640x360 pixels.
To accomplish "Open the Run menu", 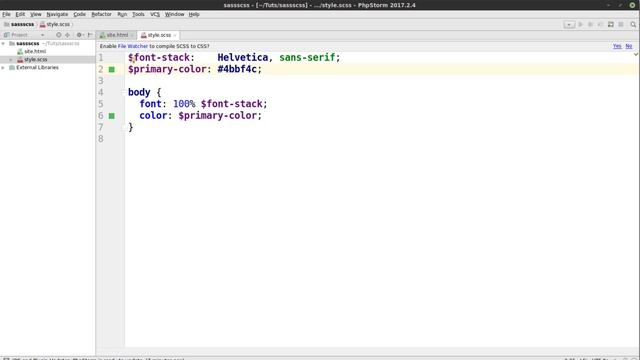I will pyautogui.click(x=122, y=14).
